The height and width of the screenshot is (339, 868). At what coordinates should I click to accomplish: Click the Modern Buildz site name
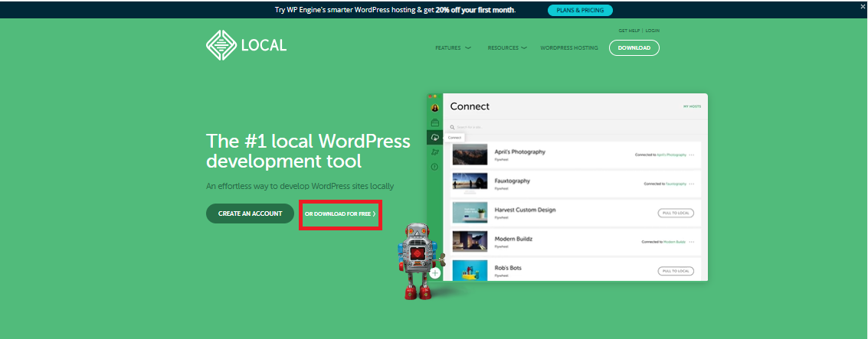pyautogui.click(x=513, y=239)
